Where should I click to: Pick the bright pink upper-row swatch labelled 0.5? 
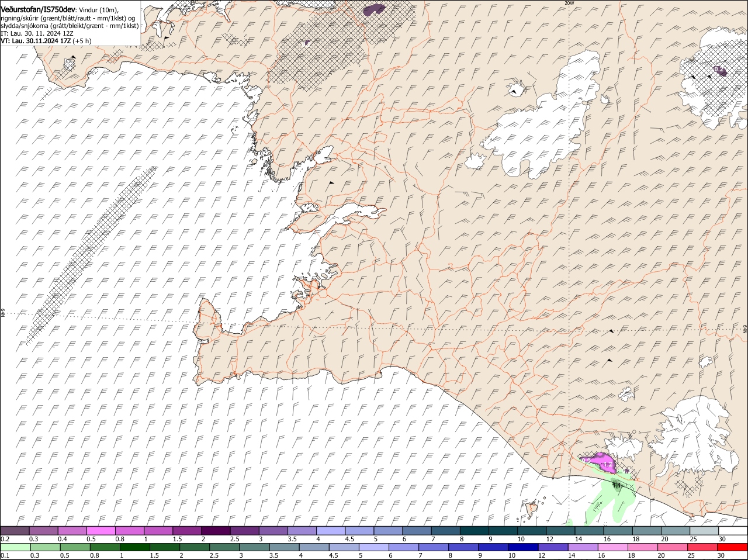(x=101, y=531)
